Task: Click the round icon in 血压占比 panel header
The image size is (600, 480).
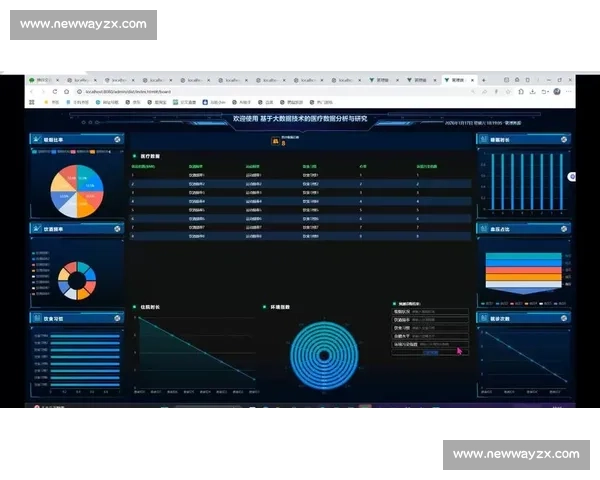Action: 563,230
